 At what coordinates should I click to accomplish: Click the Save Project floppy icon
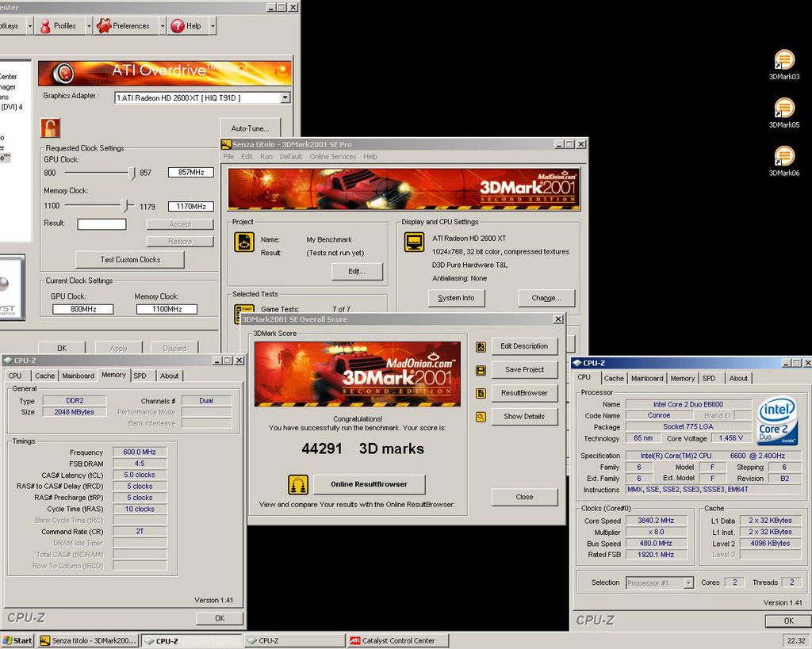[x=481, y=370]
